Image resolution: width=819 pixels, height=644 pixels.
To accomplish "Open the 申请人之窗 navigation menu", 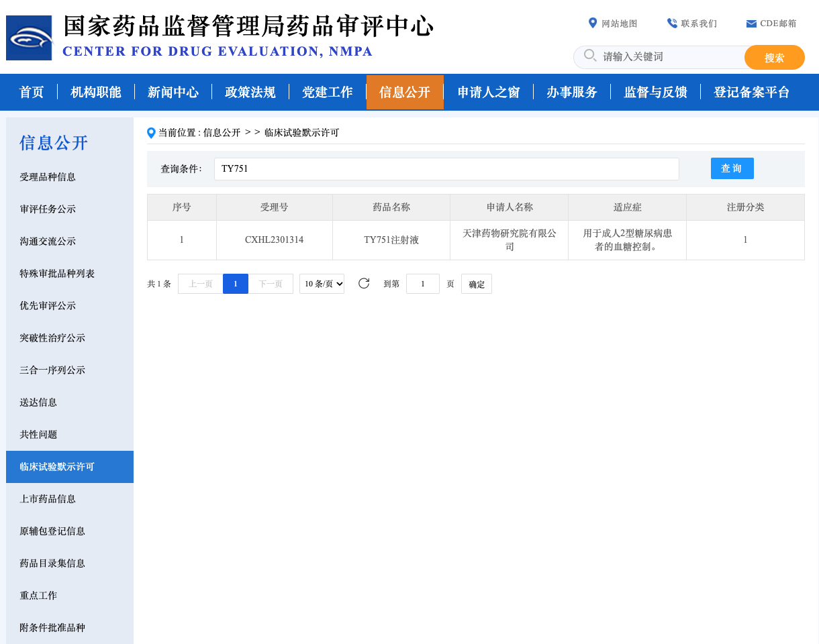I will pyautogui.click(x=489, y=93).
